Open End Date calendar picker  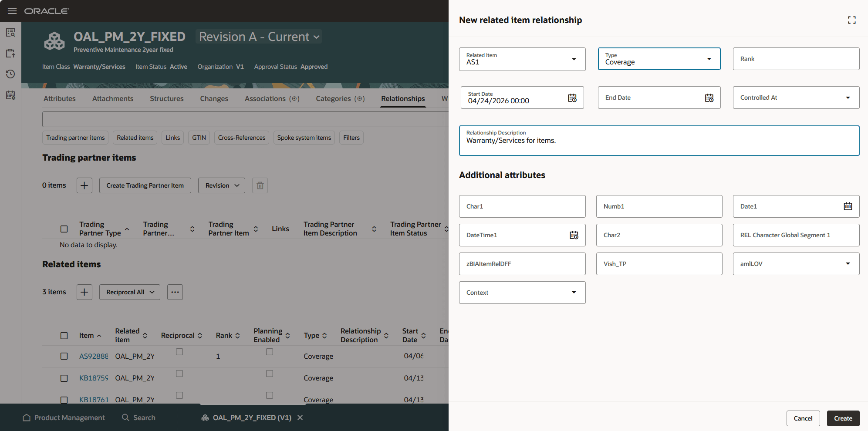(709, 98)
